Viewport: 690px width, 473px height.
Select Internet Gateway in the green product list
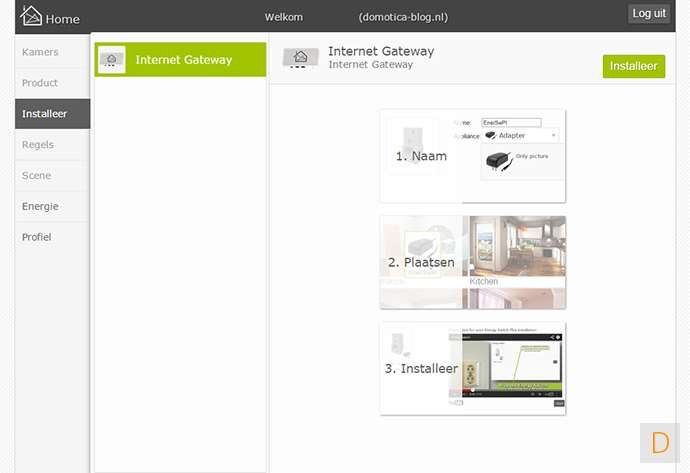[x=180, y=59]
